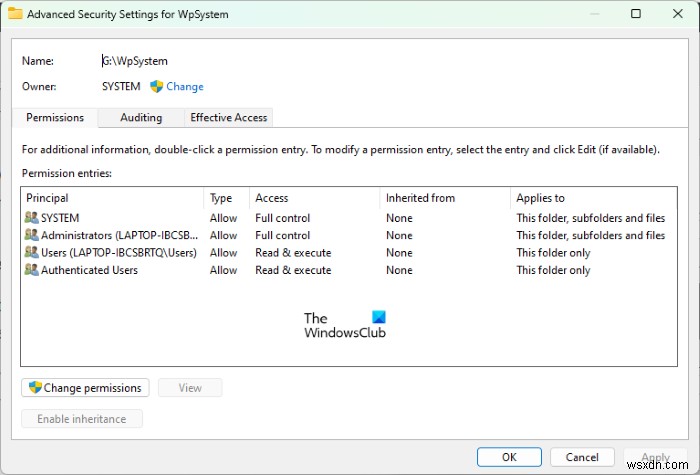Maximize the Advanced Security Settings window
The width and height of the screenshot is (700, 475).
pyautogui.click(x=636, y=14)
